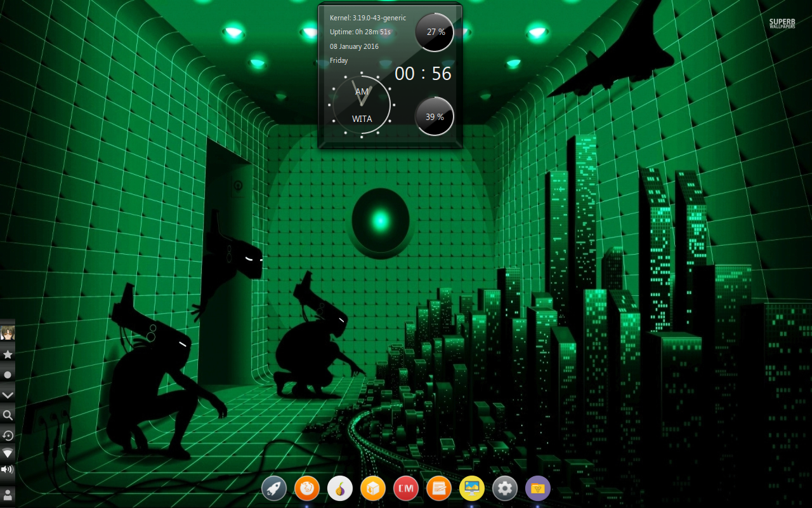Open the orange package installer box icon
Image resolution: width=812 pixels, height=508 pixels.
(x=373, y=488)
